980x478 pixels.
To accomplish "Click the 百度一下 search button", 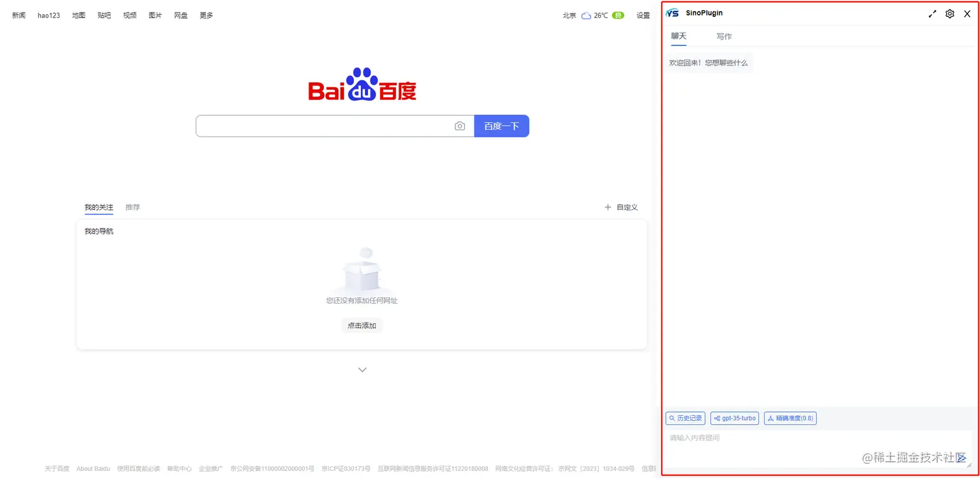I will point(502,126).
